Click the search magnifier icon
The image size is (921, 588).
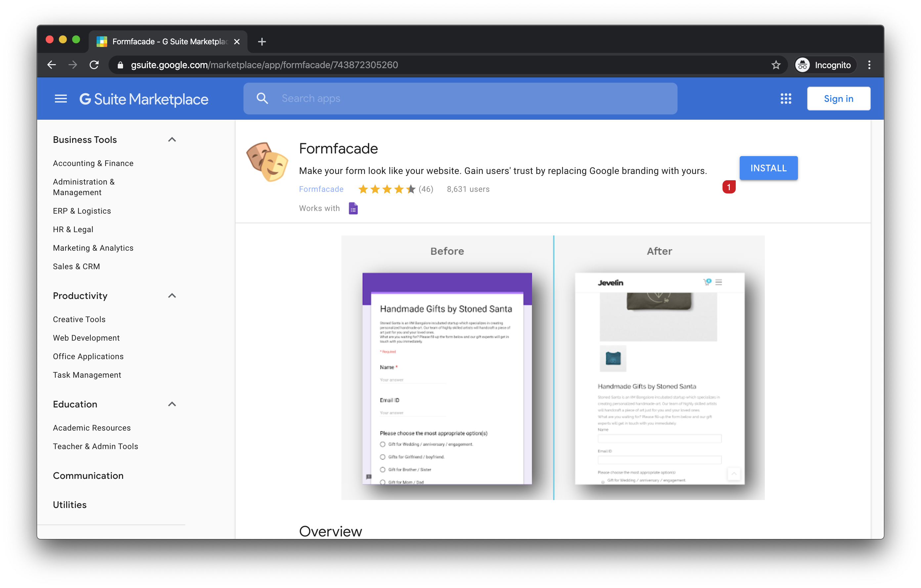point(262,99)
